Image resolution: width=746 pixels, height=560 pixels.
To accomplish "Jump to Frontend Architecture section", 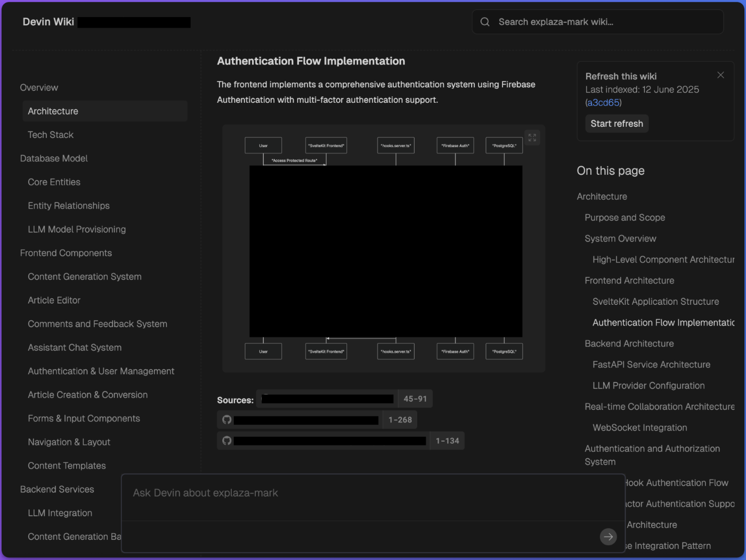I will (629, 281).
